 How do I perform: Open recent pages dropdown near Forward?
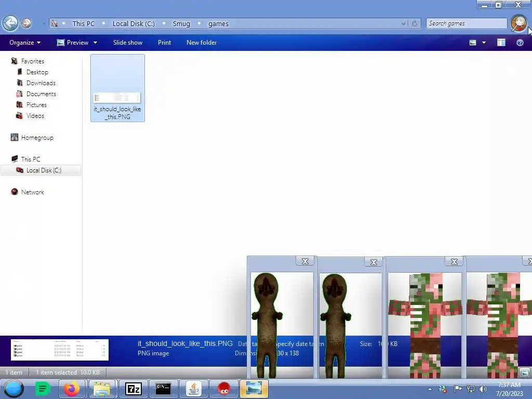click(x=44, y=24)
